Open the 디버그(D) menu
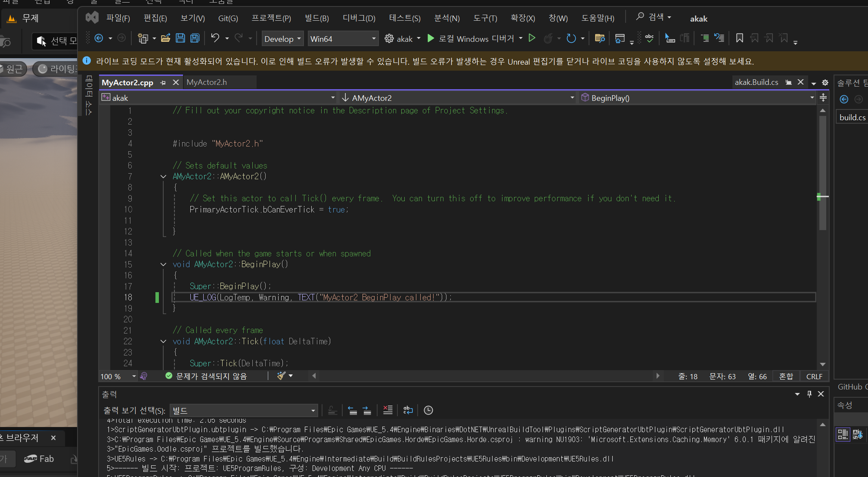Image resolution: width=868 pixels, height=477 pixels. click(x=359, y=18)
